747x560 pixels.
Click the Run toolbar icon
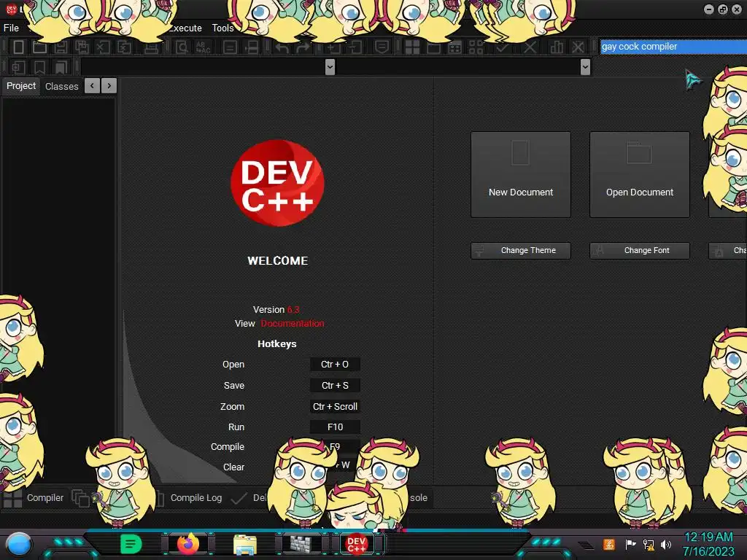click(433, 47)
